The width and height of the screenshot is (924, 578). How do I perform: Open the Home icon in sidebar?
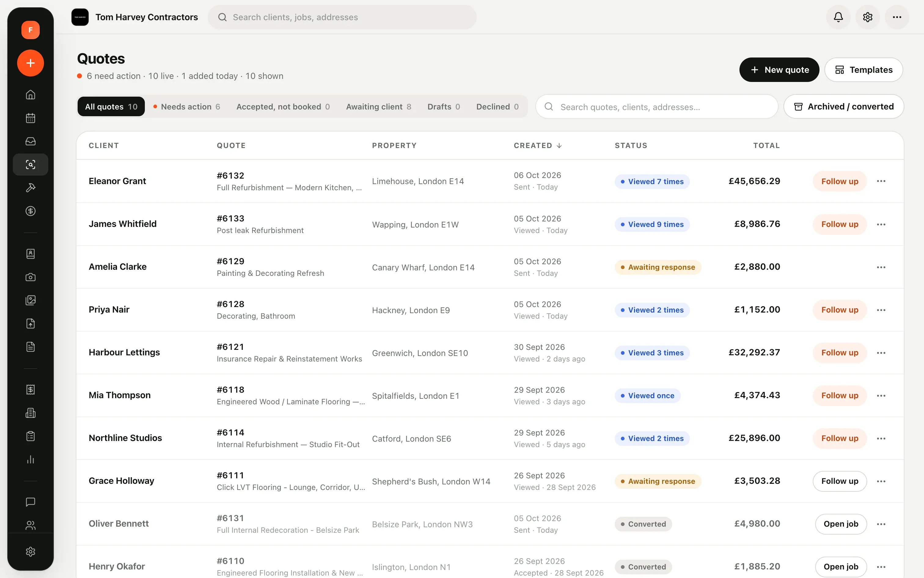pos(31,94)
